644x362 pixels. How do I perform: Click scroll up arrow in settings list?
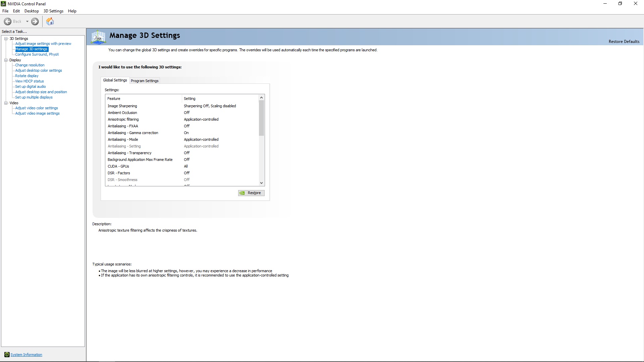point(262,98)
